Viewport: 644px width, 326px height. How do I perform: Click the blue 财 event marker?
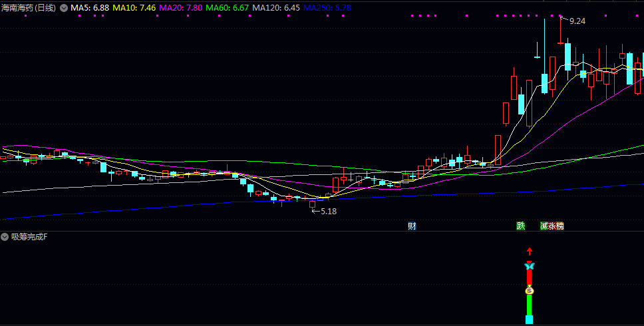pyautogui.click(x=412, y=226)
